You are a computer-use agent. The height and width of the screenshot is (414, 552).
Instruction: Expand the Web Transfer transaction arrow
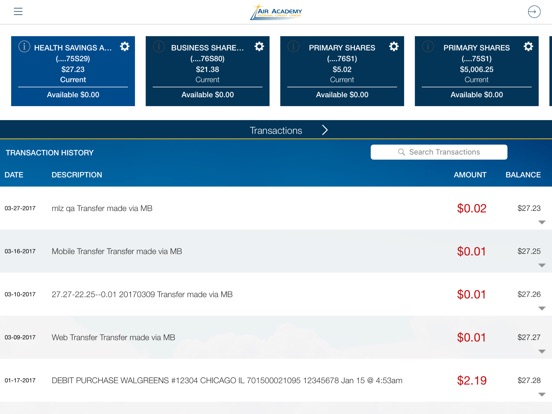pyautogui.click(x=542, y=351)
